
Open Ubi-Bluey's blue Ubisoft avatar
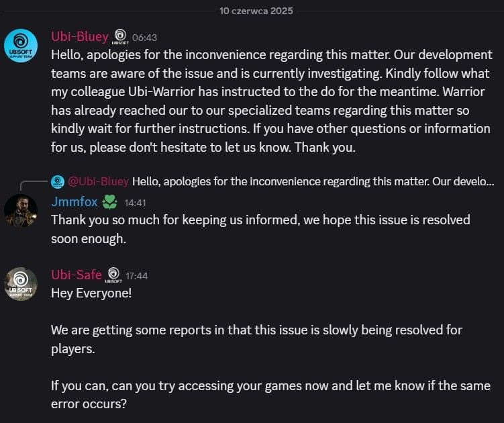click(21, 46)
